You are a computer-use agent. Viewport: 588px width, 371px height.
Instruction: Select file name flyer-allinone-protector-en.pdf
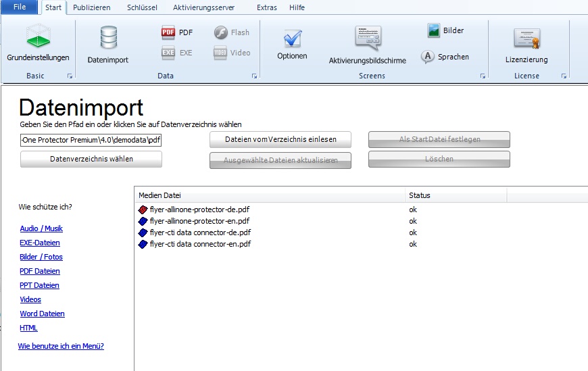(x=199, y=222)
